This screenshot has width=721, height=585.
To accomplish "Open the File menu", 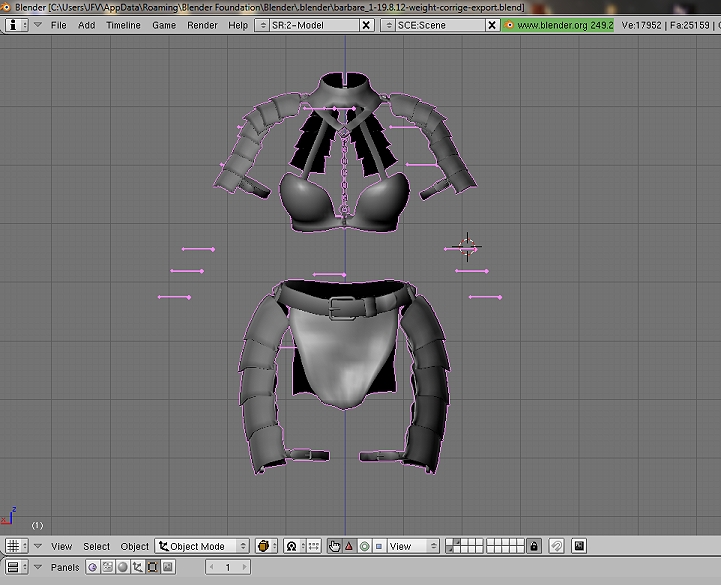I will pyautogui.click(x=58, y=25).
